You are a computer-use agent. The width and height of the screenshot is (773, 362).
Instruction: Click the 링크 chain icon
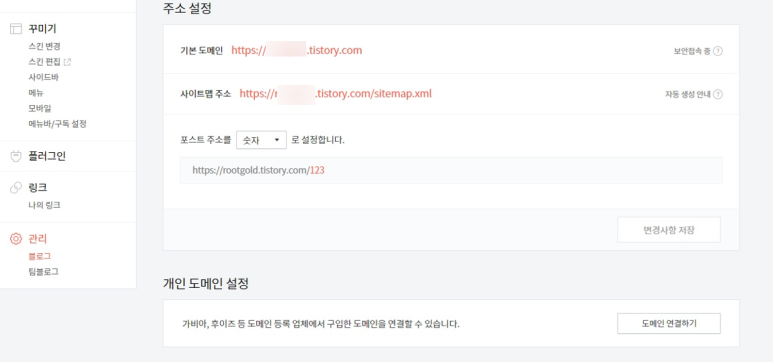pyautogui.click(x=16, y=187)
